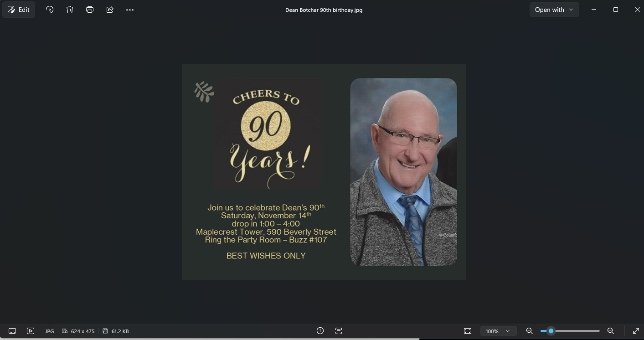Viewport: 644px width, 340px height.
Task: Maximize the Photos window
Action: point(616,10)
